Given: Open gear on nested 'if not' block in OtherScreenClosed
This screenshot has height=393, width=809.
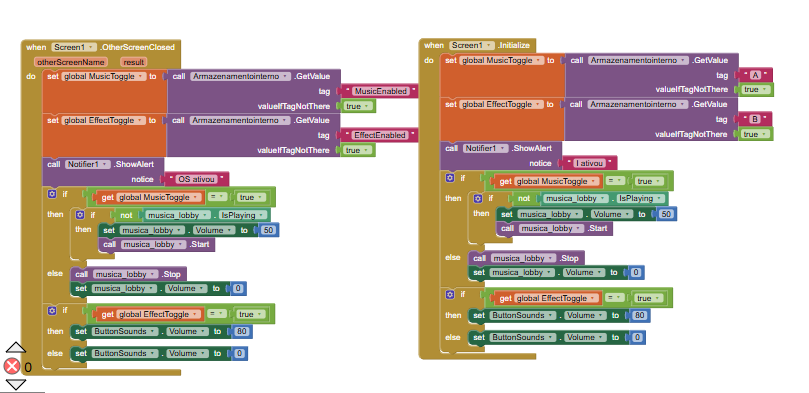Looking at the screenshot, I should (80, 215).
